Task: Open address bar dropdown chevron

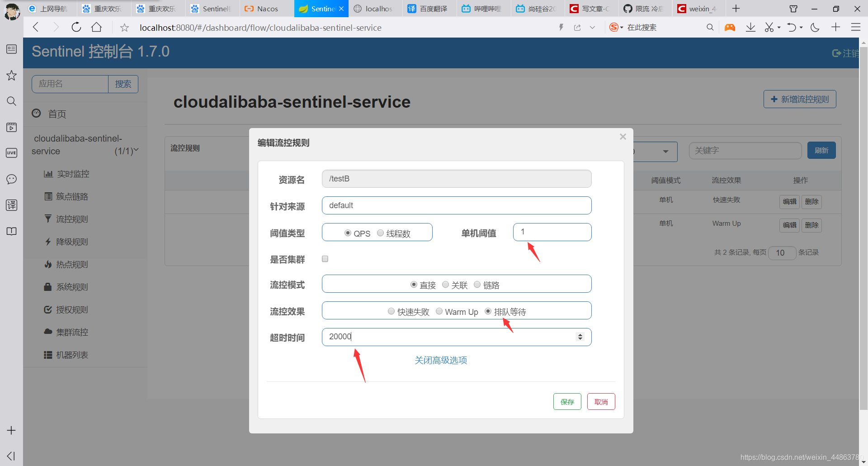Action: (x=592, y=28)
